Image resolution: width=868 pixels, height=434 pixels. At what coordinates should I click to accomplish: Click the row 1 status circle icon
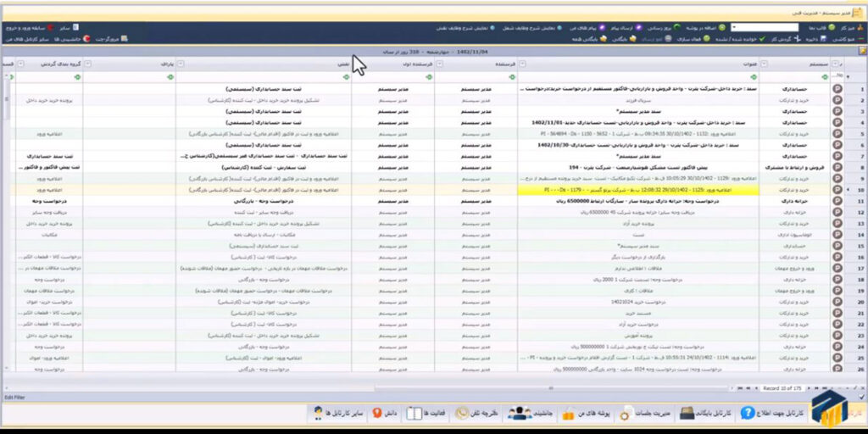point(838,89)
